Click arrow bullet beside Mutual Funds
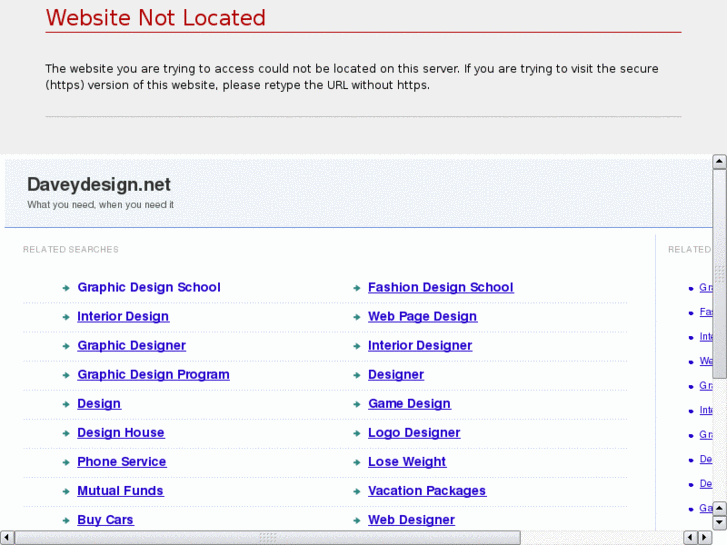727x545 pixels. point(66,492)
